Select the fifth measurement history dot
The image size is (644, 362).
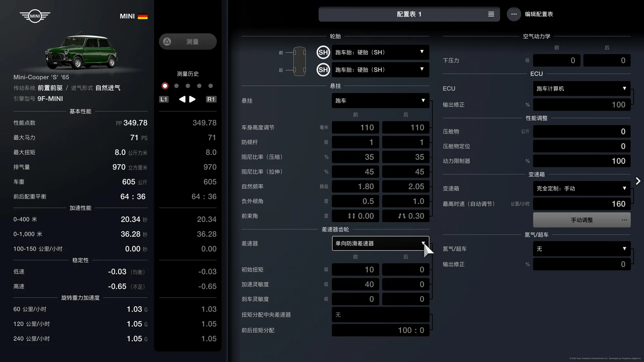click(211, 86)
